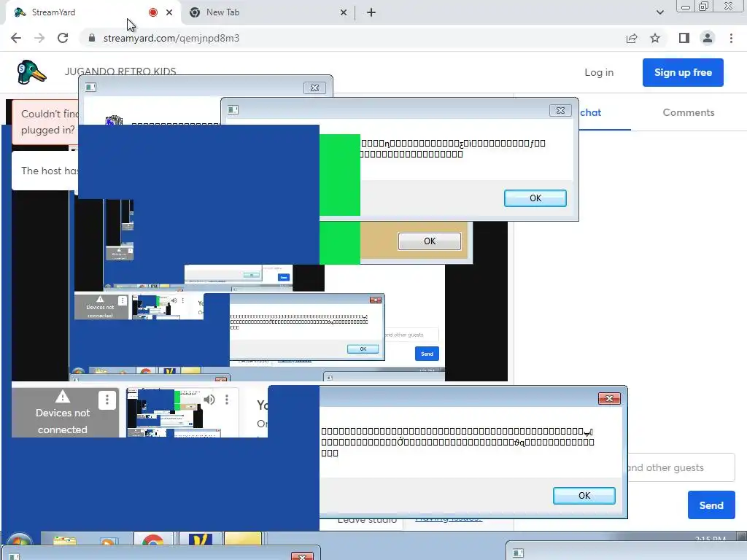The image size is (747, 560).
Task: Click the yellow taskbar program icon
Action: click(x=242, y=540)
